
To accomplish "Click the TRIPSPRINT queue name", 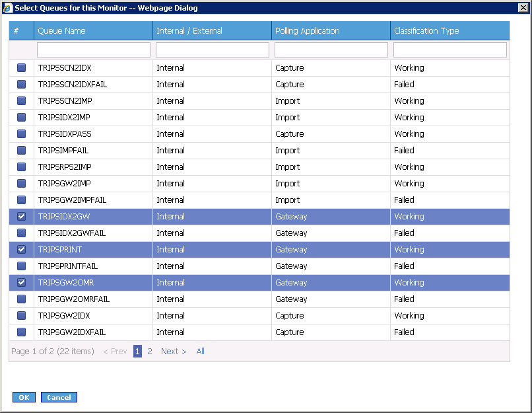I will [59, 250].
